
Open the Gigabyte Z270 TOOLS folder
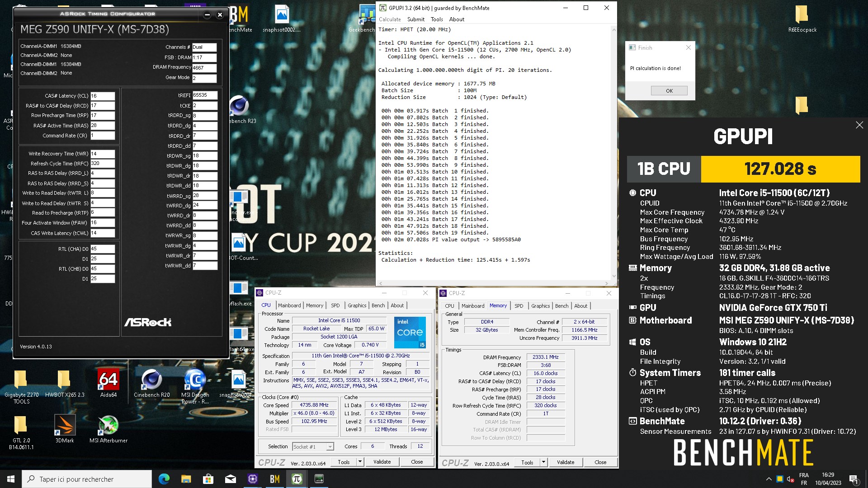tap(21, 386)
